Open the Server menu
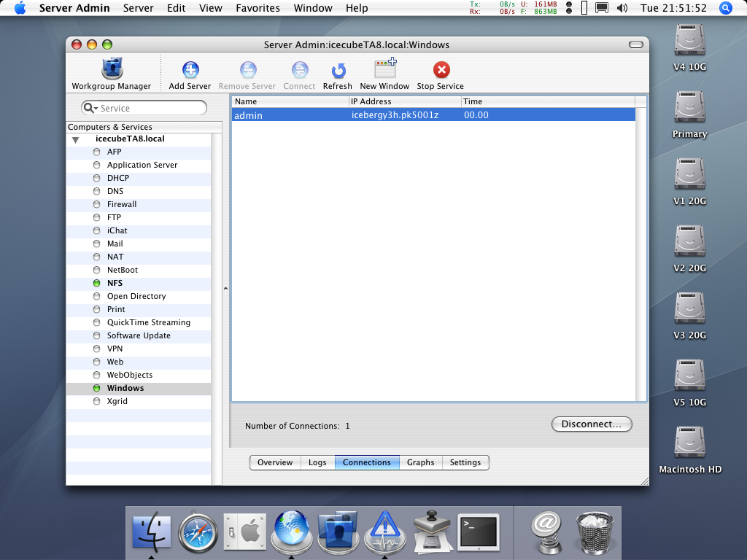This screenshot has width=747, height=560. click(138, 8)
